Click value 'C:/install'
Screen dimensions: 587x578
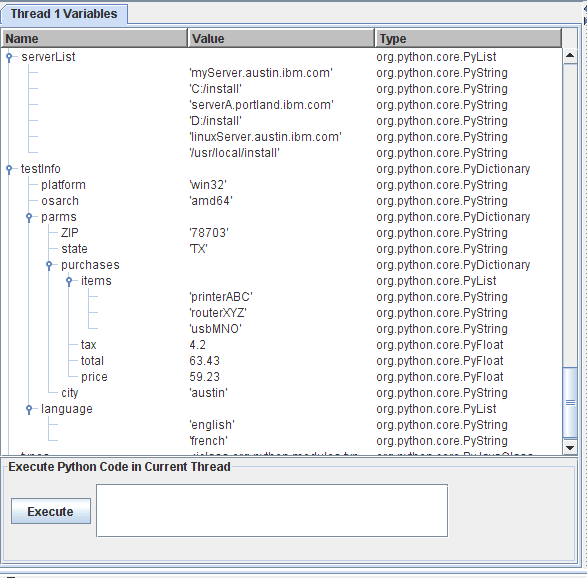point(216,89)
